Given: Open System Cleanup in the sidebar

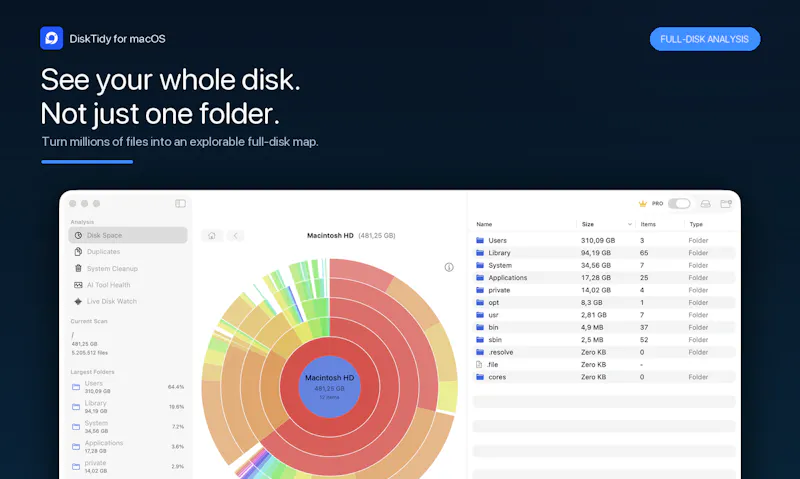Looking at the screenshot, I should point(128,268).
